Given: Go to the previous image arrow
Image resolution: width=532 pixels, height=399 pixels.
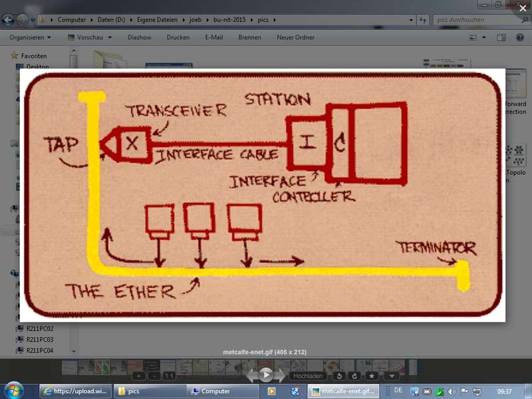Looking at the screenshot, I should 253,376.
